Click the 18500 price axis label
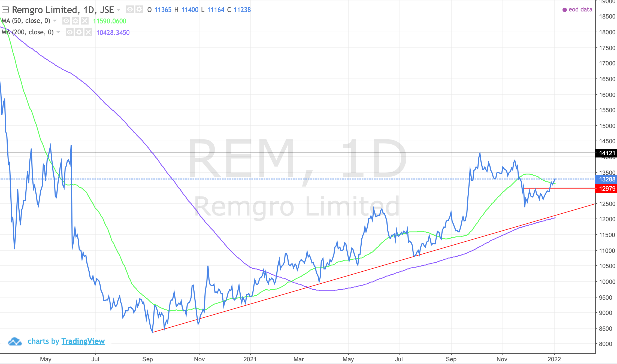The width and height of the screenshot is (617, 364). 607,16
